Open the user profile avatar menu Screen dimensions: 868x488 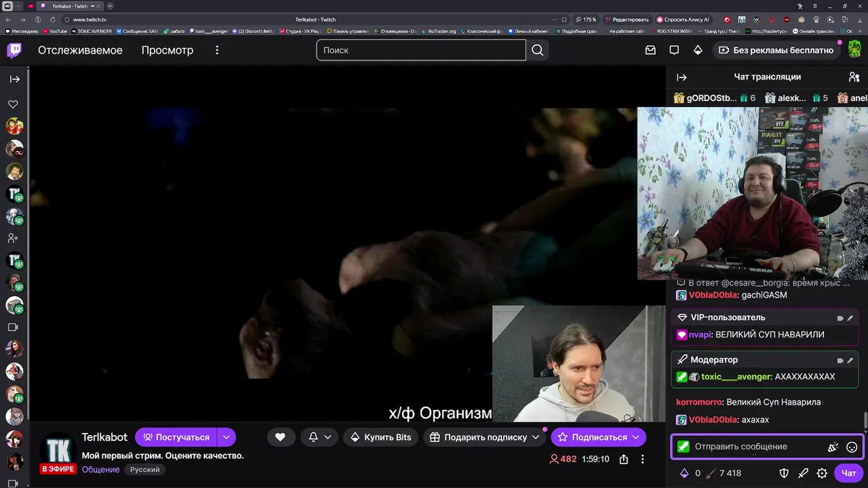point(854,49)
